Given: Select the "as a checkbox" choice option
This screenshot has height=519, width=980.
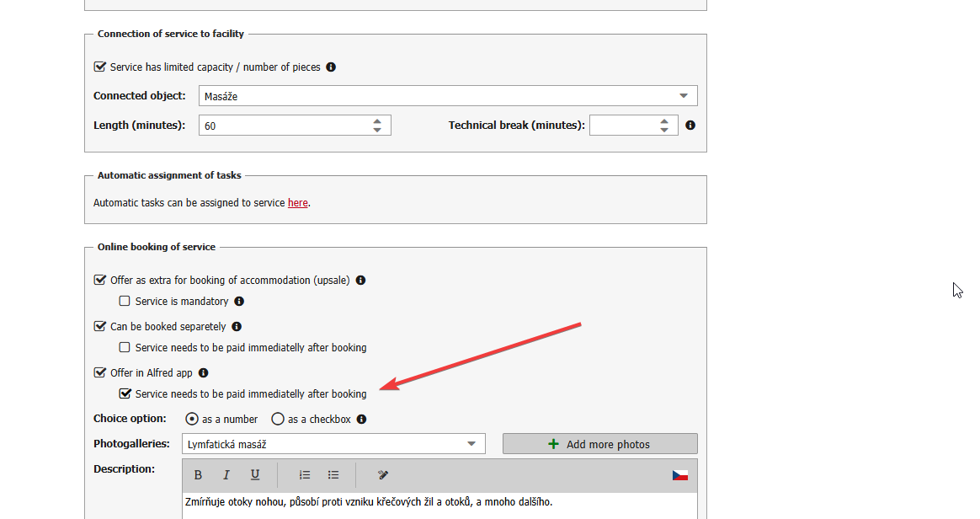Looking at the screenshot, I should [278, 419].
